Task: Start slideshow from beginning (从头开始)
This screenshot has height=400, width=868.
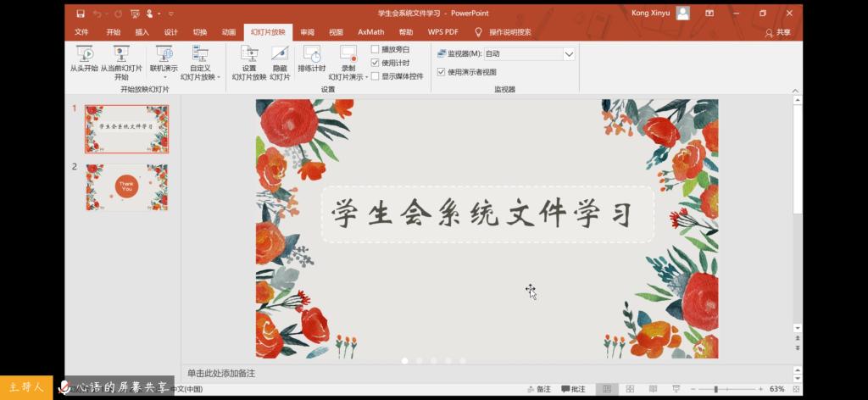Action: [84, 58]
